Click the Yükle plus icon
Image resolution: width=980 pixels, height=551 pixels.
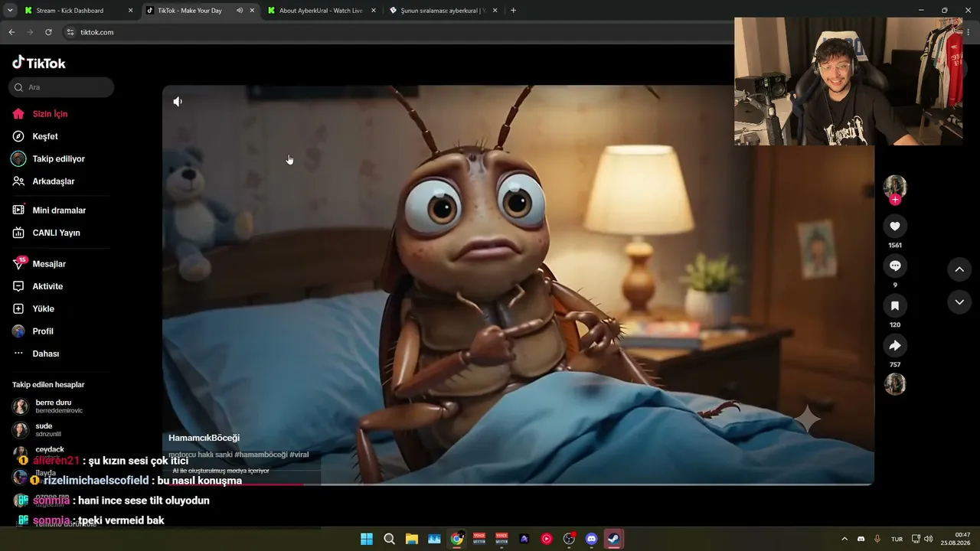tap(18, 308)
